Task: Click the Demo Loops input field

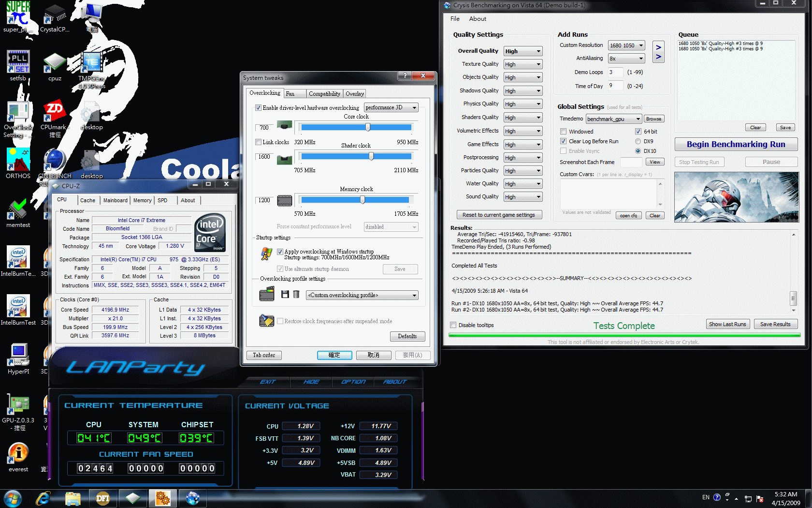Action: [x=615, y=72]
